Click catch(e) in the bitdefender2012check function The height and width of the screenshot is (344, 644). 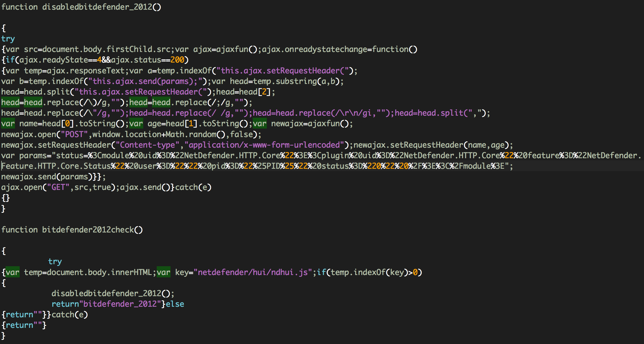point(70,315)
